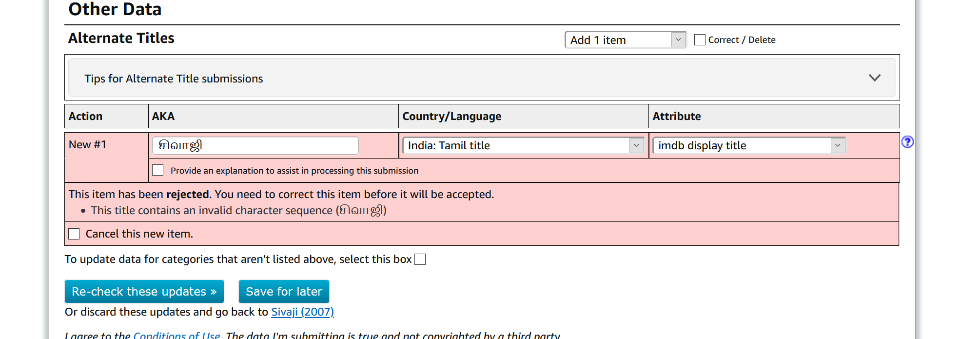Select the box to update unlisted categories
This screenshot has height=339, width=980.
point(420,259)
